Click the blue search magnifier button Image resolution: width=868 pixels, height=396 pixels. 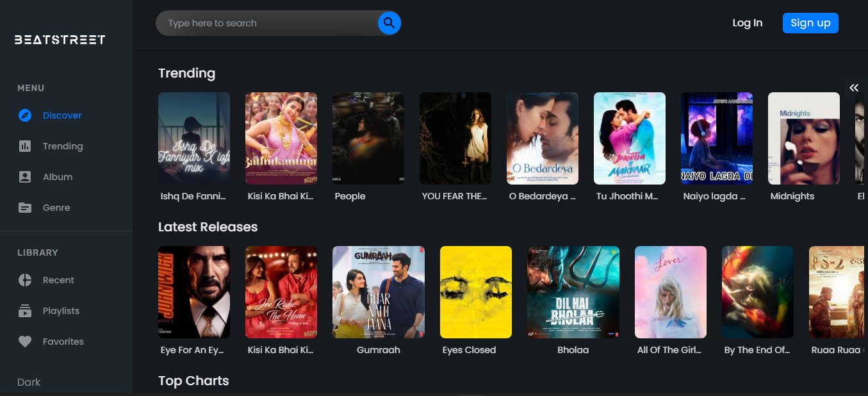click(x=389, y=23)
